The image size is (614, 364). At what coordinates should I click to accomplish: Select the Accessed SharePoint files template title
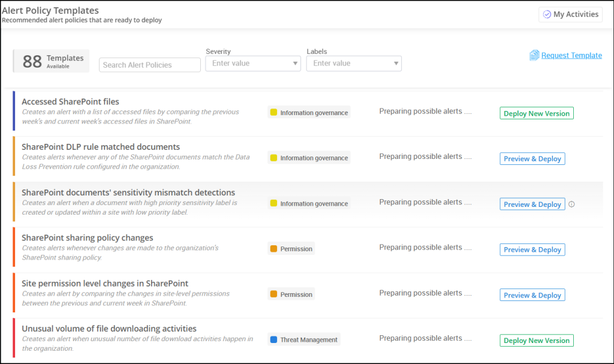click(69, 101)
